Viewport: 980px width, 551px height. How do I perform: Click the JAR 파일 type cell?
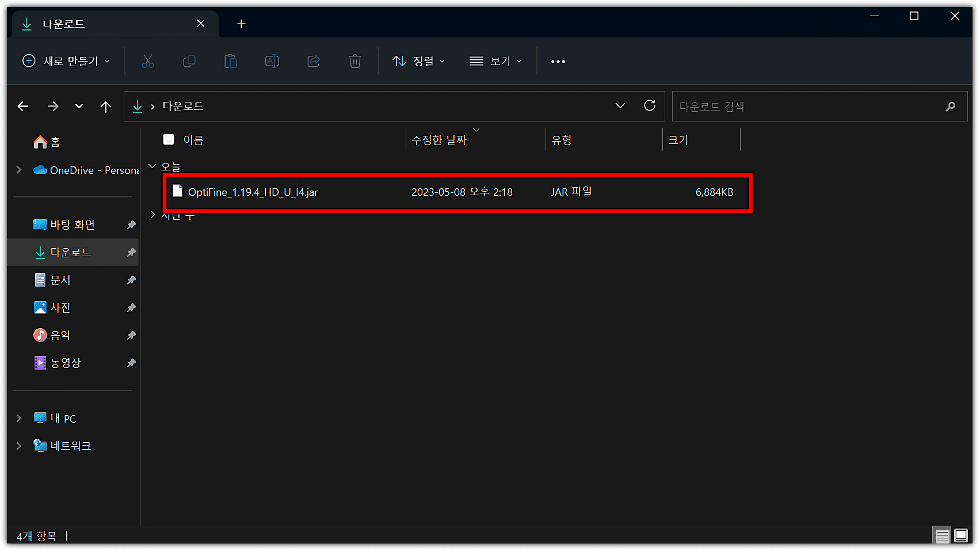(x=571, y=192)
